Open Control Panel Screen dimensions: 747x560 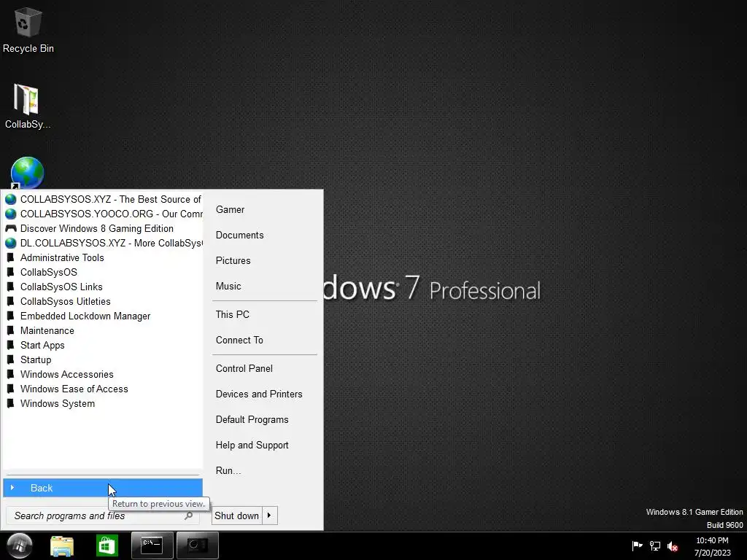click(264, 368)
